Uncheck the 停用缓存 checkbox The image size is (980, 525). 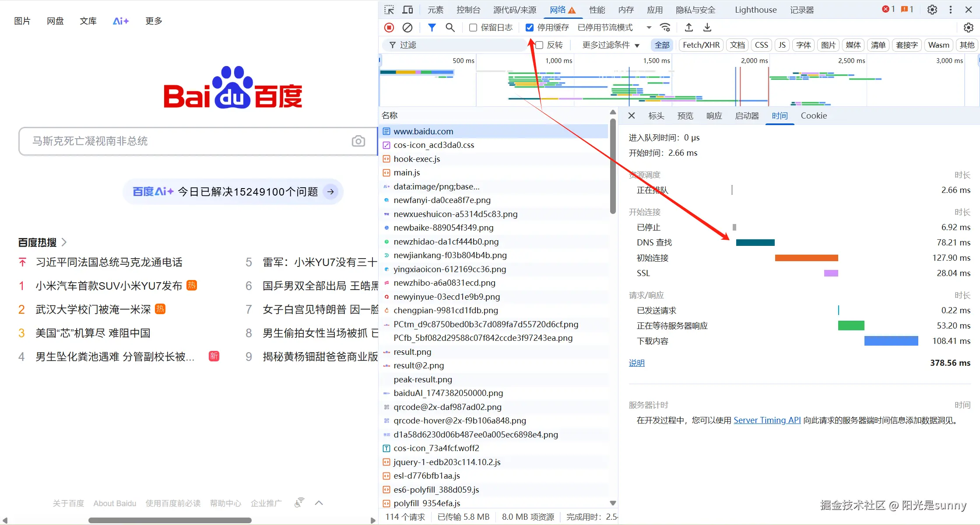(530, 28)
